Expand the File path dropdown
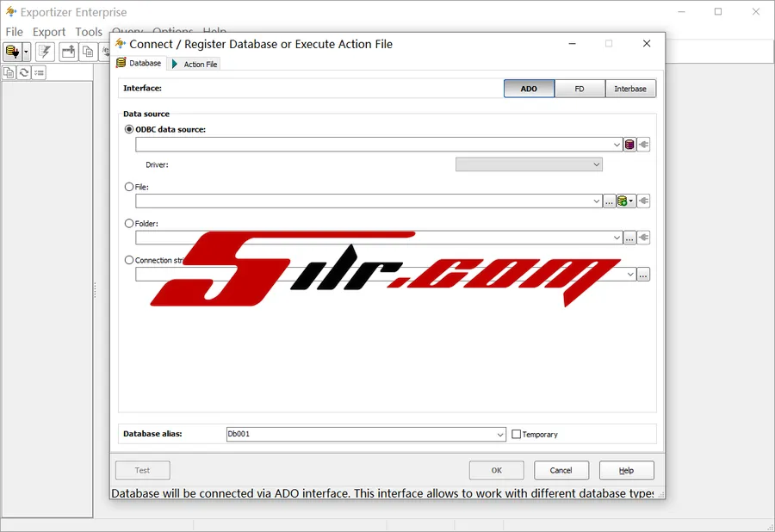The image size is (775, 532). (x=596, y=201)
